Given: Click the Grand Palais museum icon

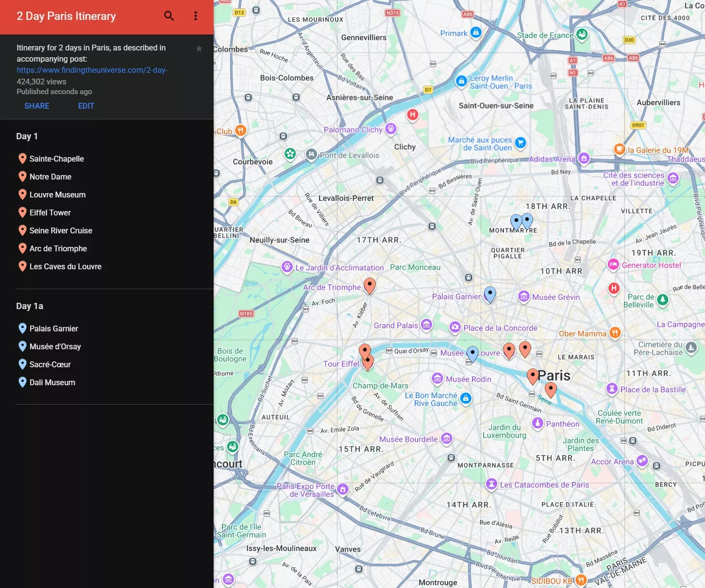Looking at the screenshot, I should point(426,325).
